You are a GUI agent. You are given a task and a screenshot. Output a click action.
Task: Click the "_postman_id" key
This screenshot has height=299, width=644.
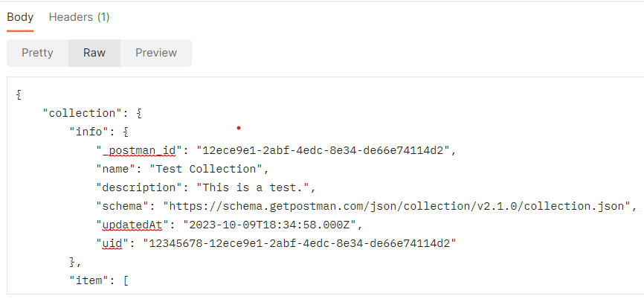pyautogui.click(x=138, y=151)
